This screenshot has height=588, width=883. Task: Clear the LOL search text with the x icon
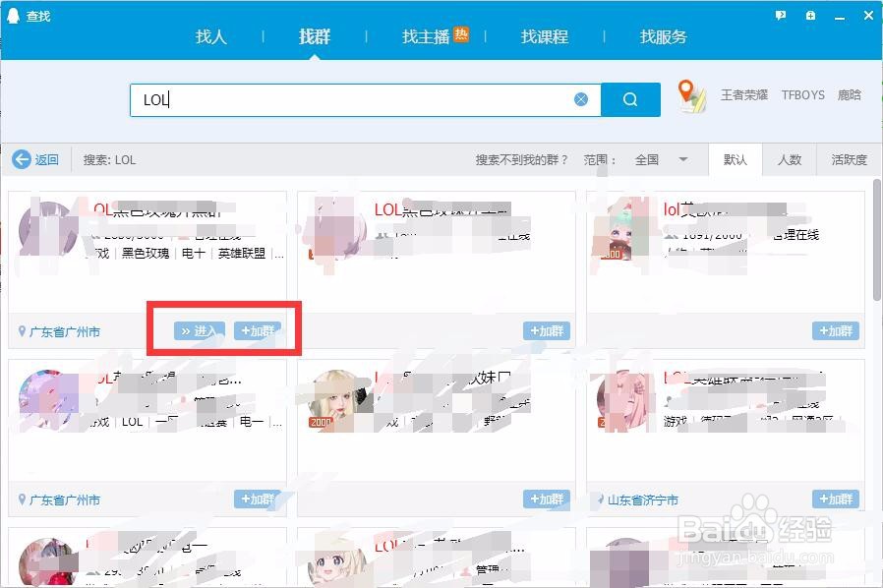click(x=581, y=98)
